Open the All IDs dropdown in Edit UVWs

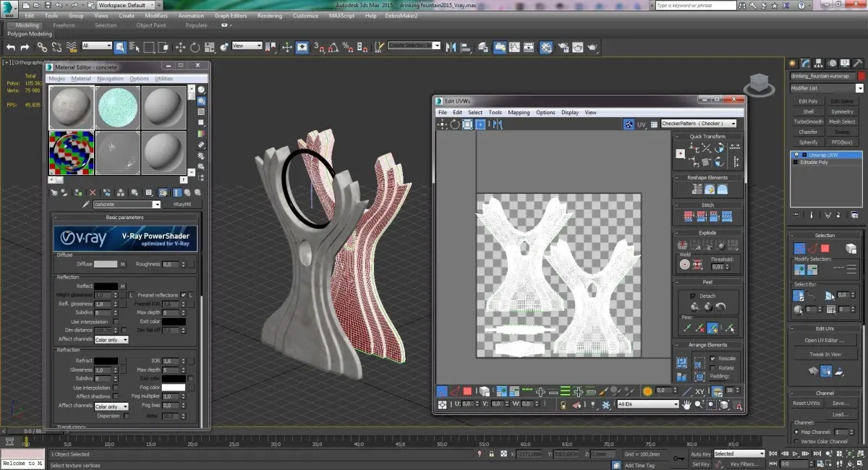click(x=648, y=404)
